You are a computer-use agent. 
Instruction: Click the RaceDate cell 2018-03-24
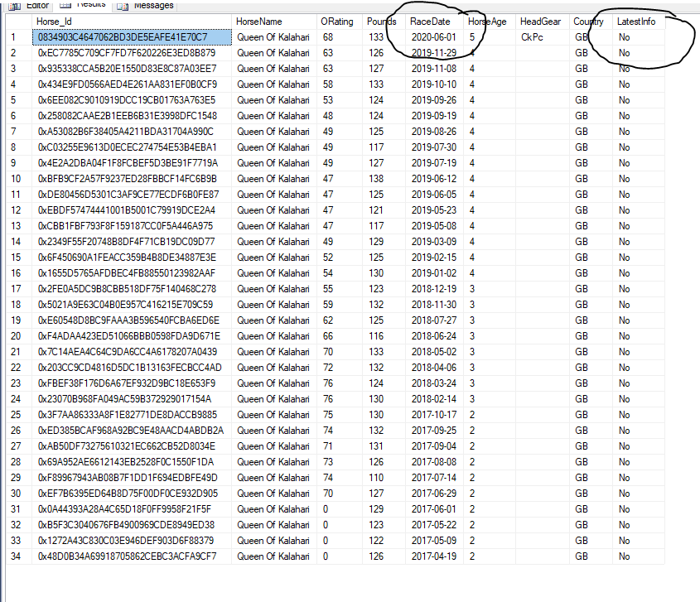coord(434,383)
